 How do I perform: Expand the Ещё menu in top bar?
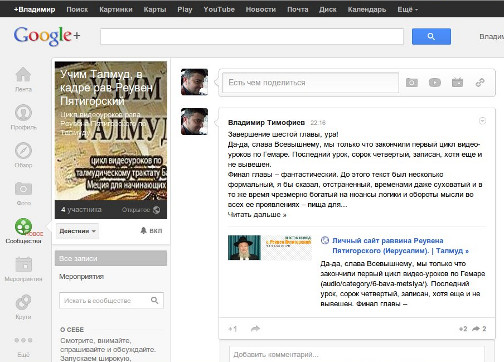click(x=407, y=9)
